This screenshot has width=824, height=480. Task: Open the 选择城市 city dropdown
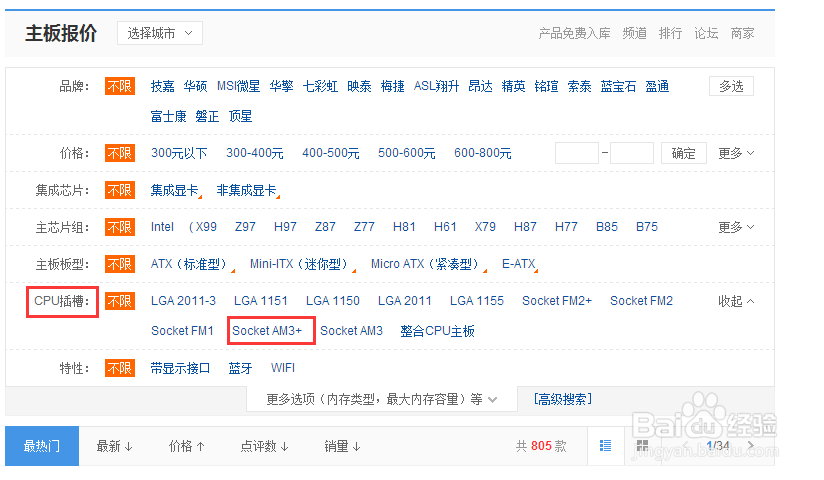[160, 33]
